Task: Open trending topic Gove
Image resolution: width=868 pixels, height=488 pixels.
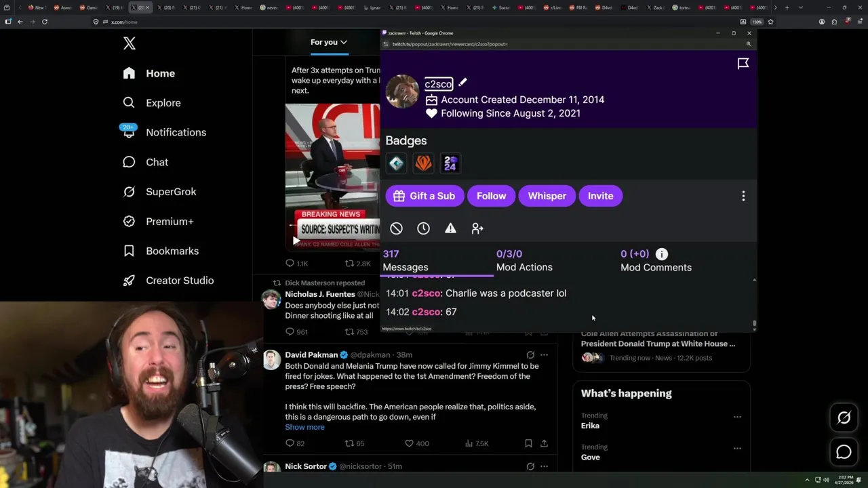Action: coord(591,457)
